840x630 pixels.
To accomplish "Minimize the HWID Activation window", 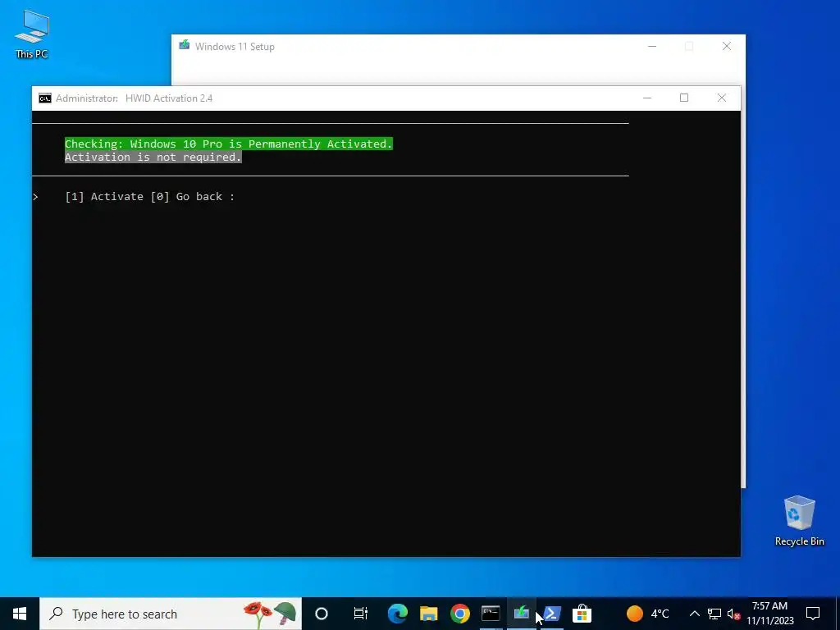I will click(647, 98).
